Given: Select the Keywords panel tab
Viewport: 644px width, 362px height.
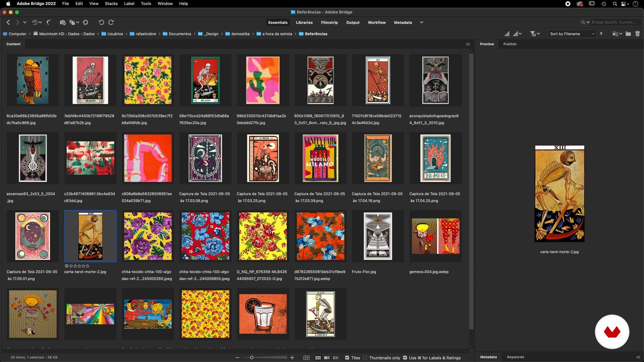Looking at the screenshot, I should coord(516,357).
